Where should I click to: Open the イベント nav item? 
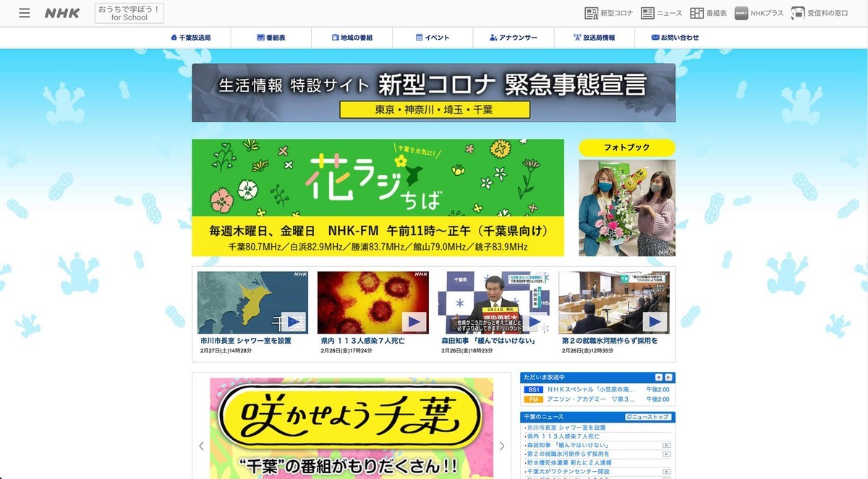click(x=433, y=37)
